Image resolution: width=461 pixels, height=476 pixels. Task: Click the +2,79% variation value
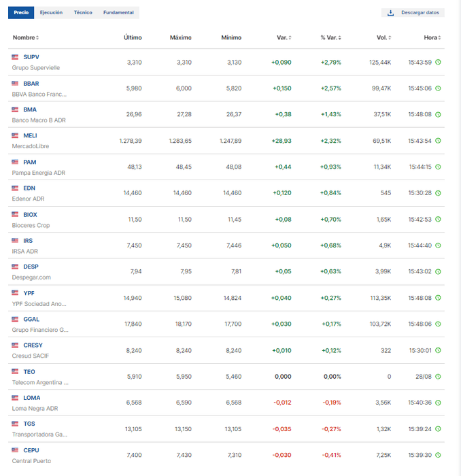point(331,63)
